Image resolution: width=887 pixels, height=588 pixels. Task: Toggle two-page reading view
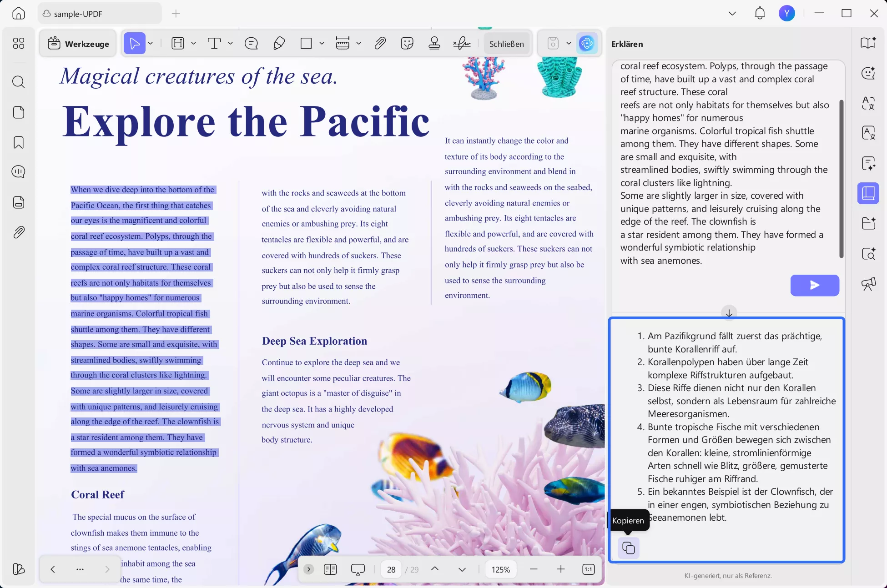[330, 569]
